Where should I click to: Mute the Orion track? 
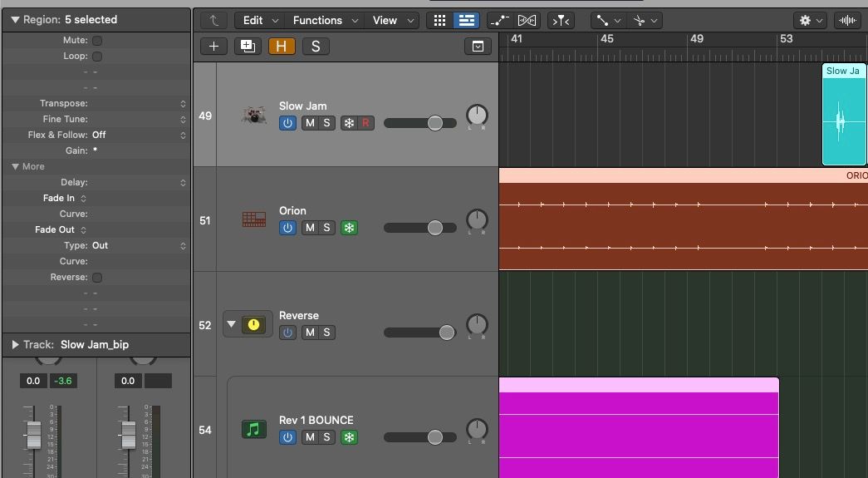pyautogui.click(x=310, y=228)
